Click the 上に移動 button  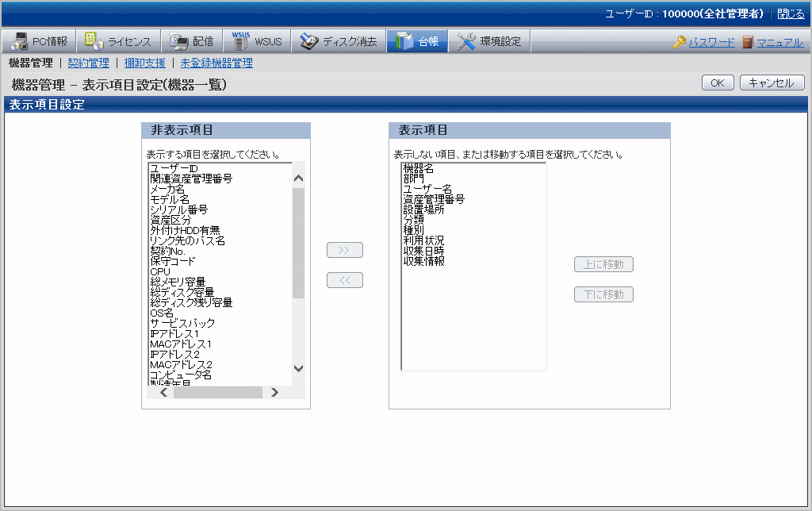603,264
